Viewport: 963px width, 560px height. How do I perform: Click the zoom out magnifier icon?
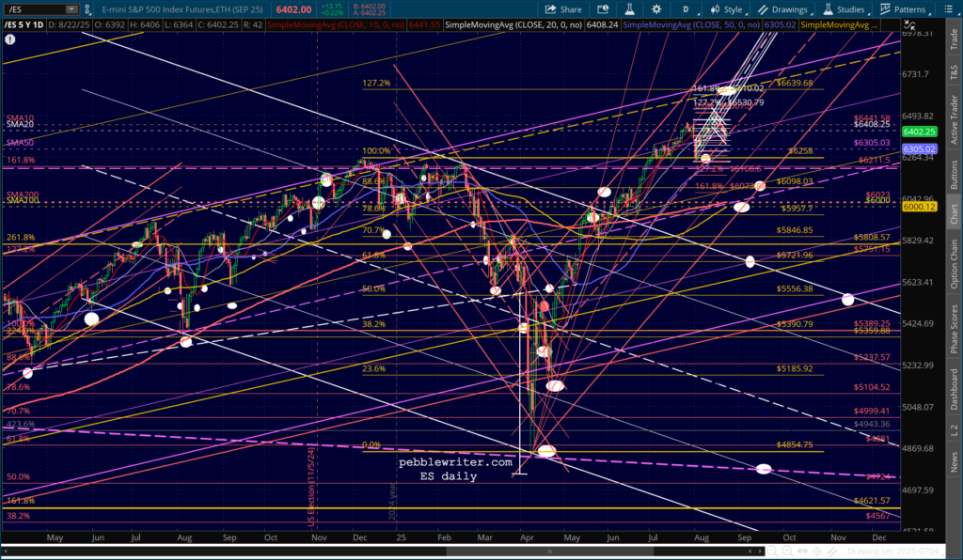[x=775, y=552]
